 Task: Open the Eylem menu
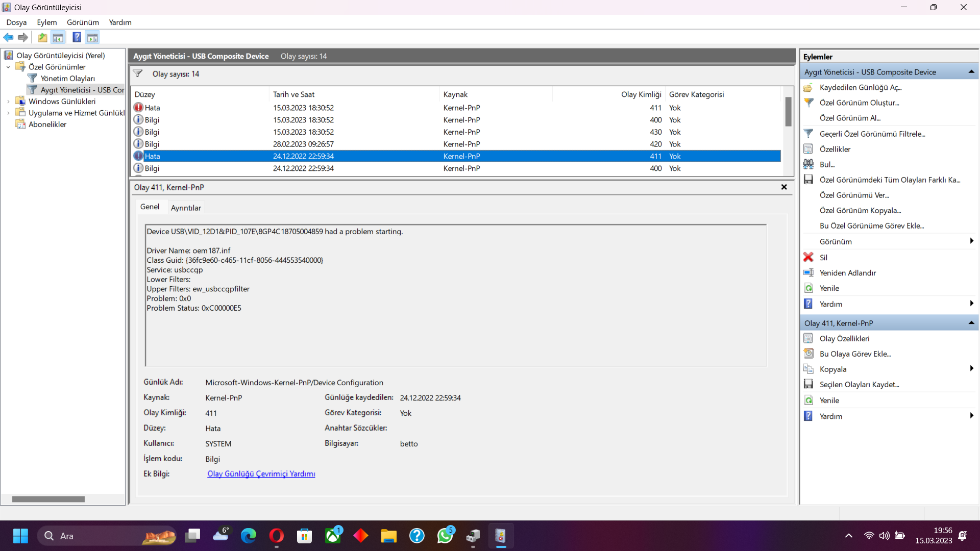[x=46, y=22]
